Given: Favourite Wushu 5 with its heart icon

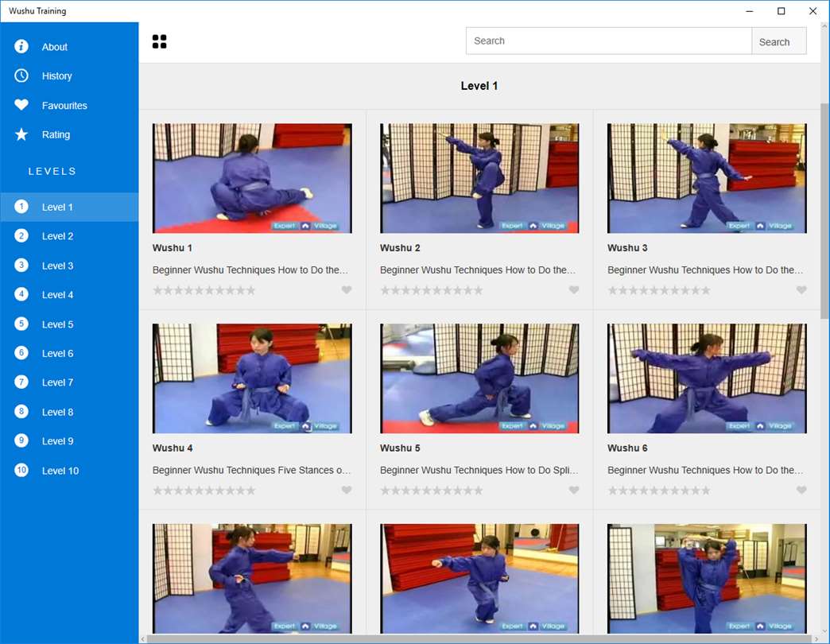Looking at the screenshot, I should pos(574,490).
